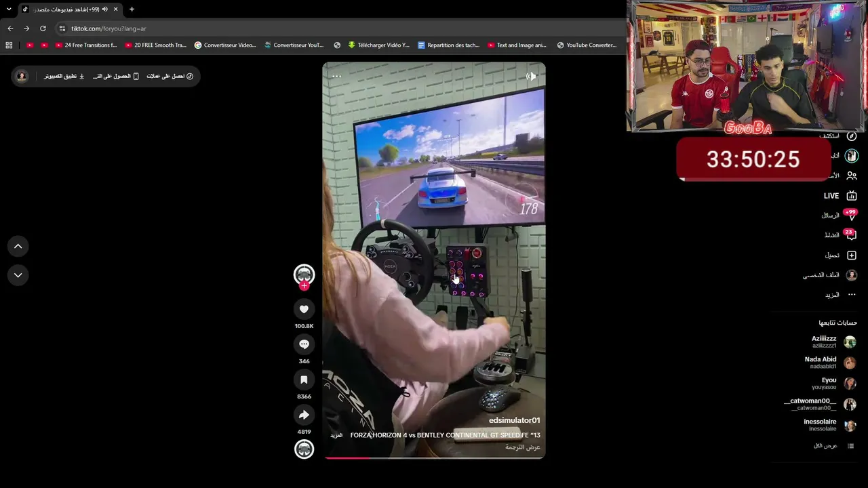Focus the tiktok.com address bar
The height and width of the screenshot is (488, 868).
339,28
